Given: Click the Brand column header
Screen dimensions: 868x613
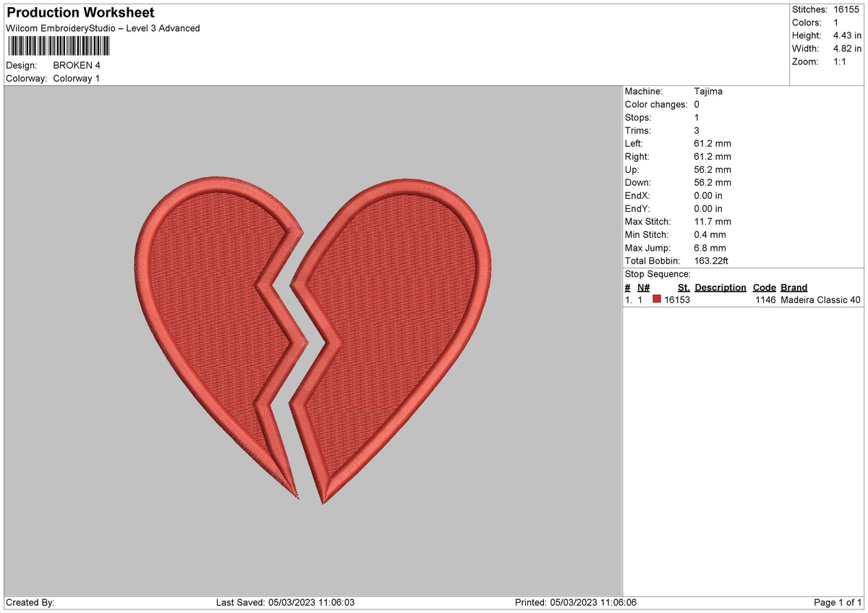Looking at the screenshot, I should (793, 287).
